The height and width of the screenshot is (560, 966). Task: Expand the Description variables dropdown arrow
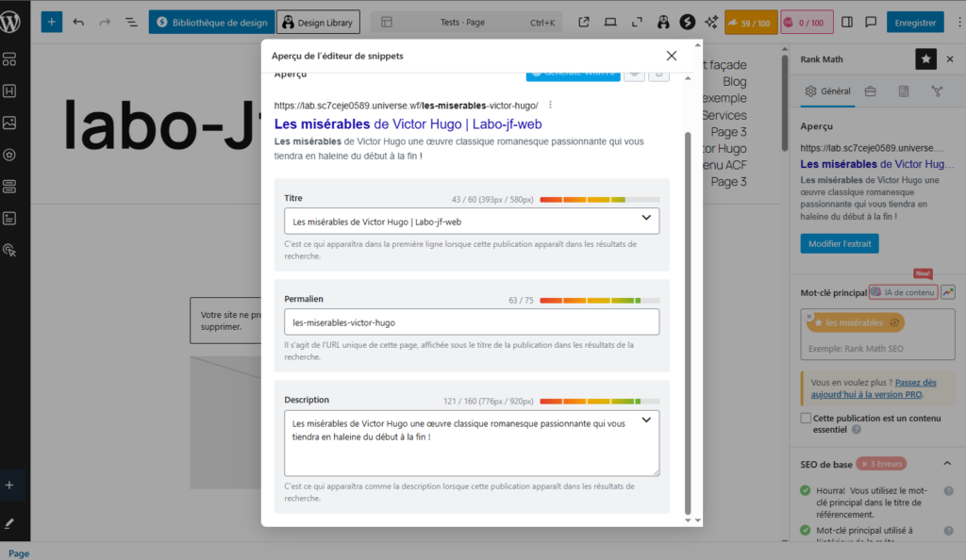point(645,420)
